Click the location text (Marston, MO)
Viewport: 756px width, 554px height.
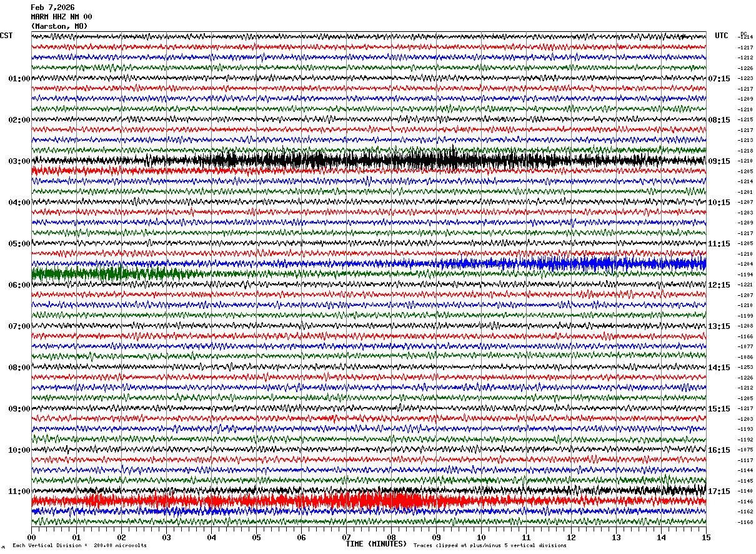tap(59, 26)
